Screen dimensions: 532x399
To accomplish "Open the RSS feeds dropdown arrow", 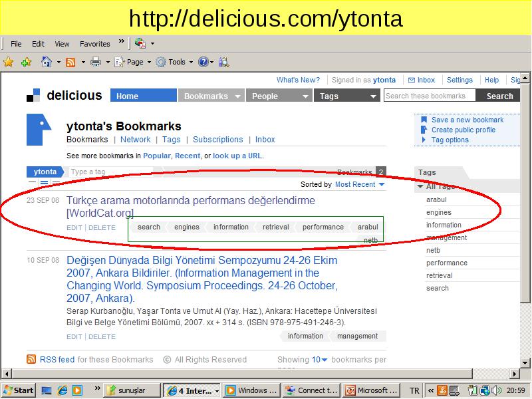I will pyautogui.click(x=83, y=62).
